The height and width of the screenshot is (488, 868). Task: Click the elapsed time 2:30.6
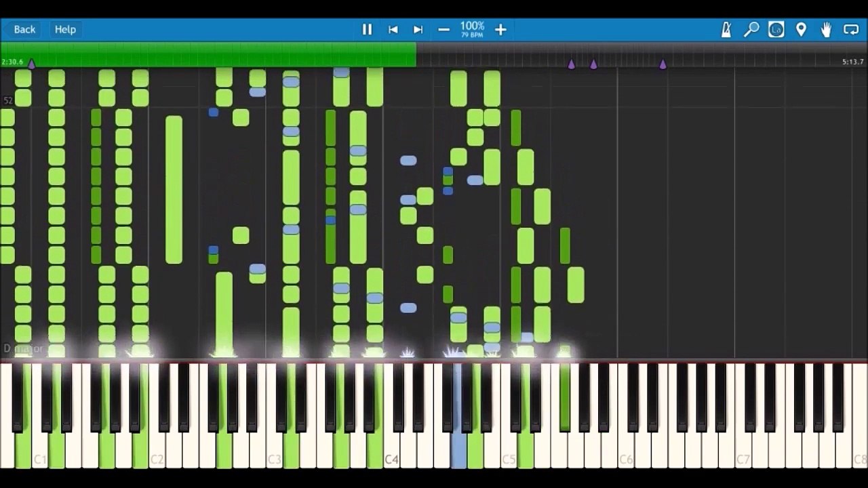click(12, 62)
